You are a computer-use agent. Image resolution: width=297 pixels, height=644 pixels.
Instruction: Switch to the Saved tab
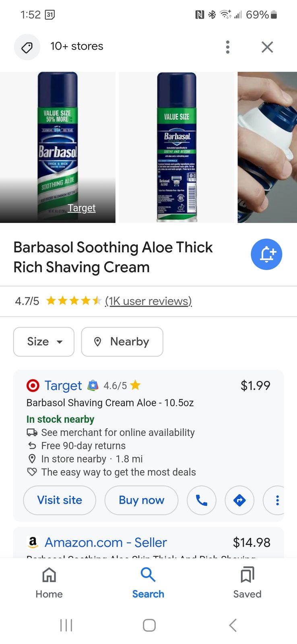tap(247, 582)
